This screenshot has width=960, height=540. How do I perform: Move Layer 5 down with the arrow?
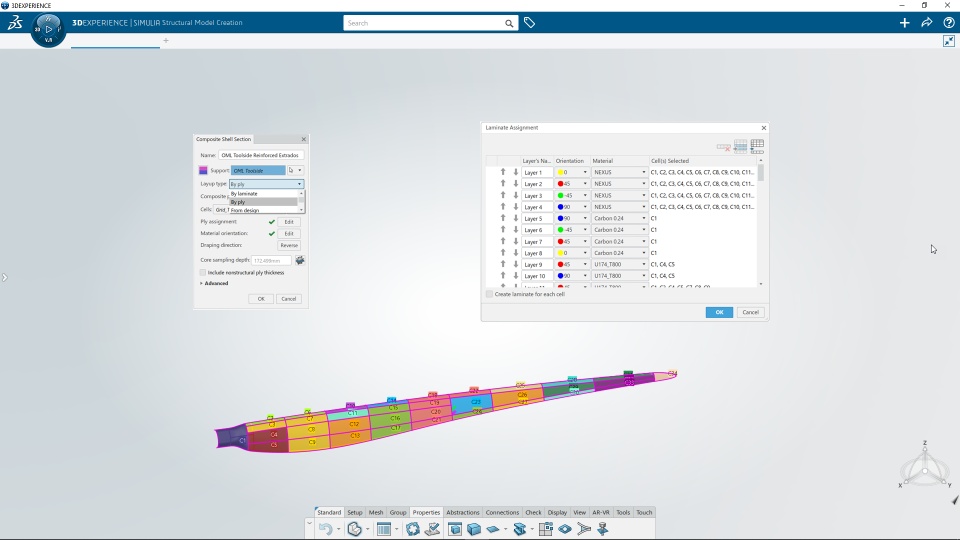pyautogui.click(x=516, y=218)
